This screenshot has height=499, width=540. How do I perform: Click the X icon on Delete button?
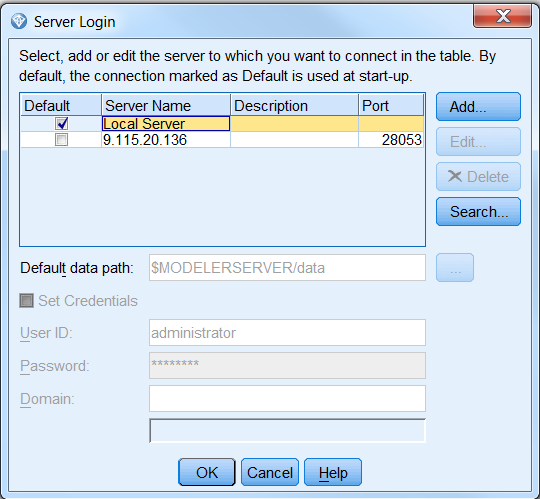coord(455,176)
